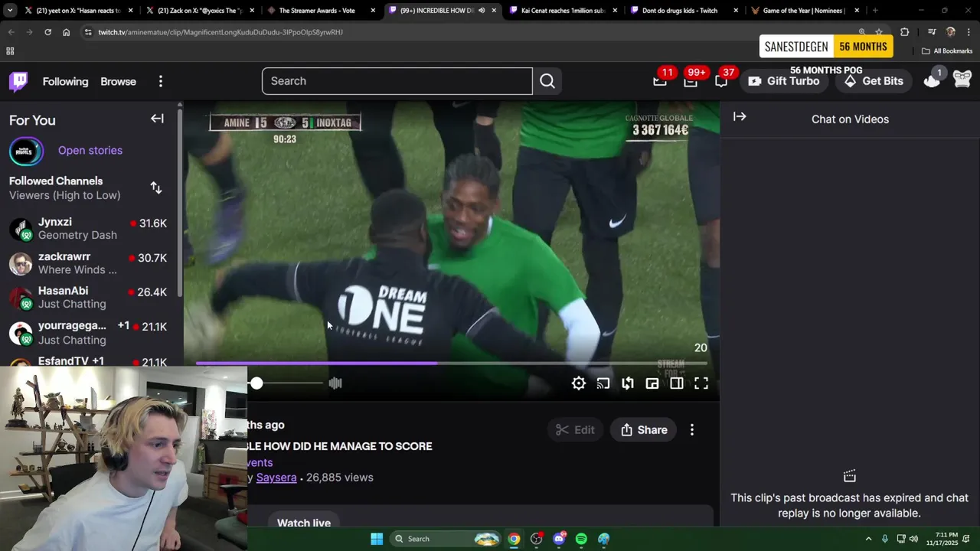Open browser home page

[x=66, y=32]
